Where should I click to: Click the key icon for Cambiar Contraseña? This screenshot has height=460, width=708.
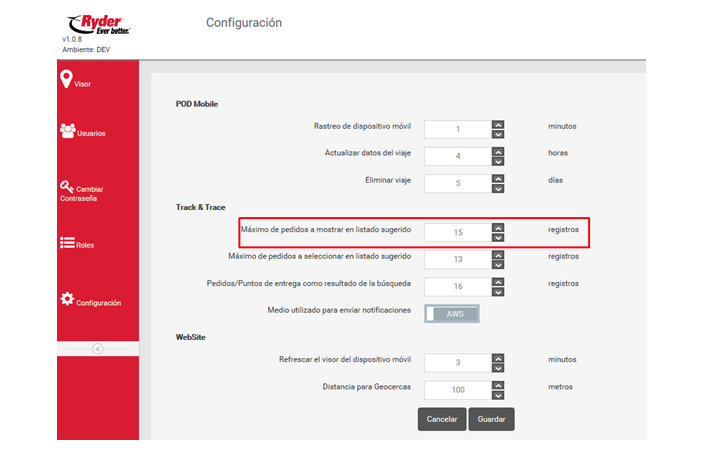[67, 186]
